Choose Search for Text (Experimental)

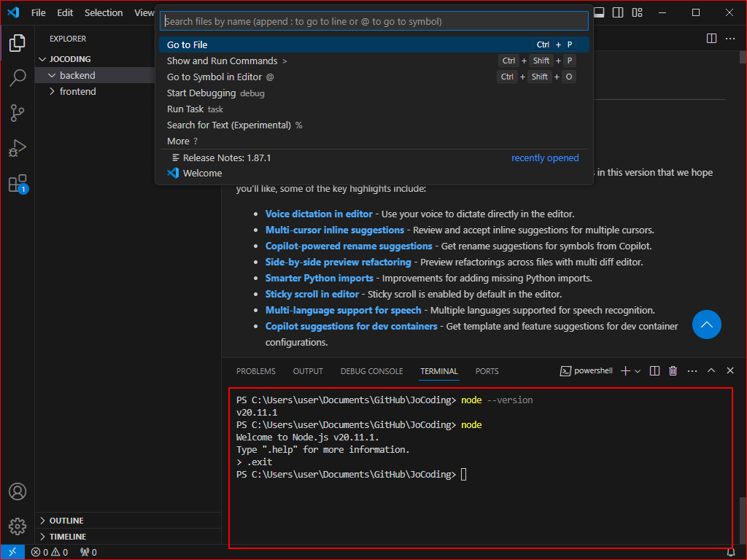374,125
